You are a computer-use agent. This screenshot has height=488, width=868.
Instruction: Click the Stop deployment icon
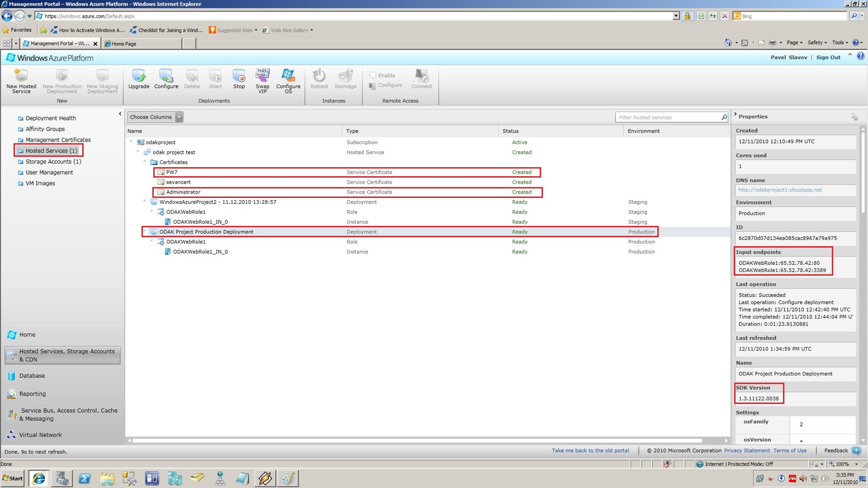239,75
